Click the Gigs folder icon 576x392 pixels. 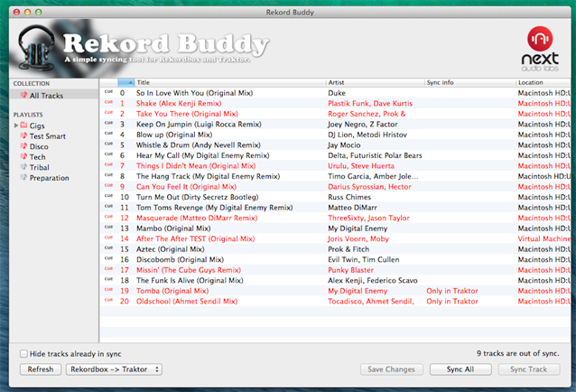[x=23, y=126]
